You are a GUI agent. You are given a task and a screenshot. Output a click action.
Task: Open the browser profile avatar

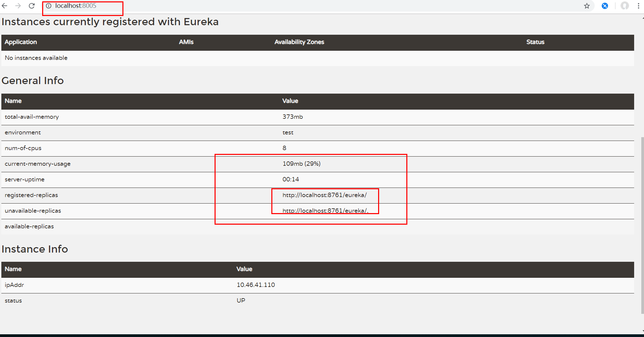(x=625, y=6)
